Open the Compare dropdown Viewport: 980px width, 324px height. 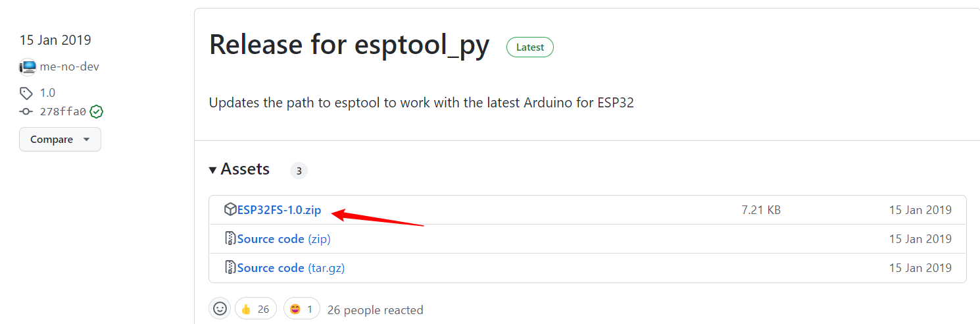click(60, 140)
